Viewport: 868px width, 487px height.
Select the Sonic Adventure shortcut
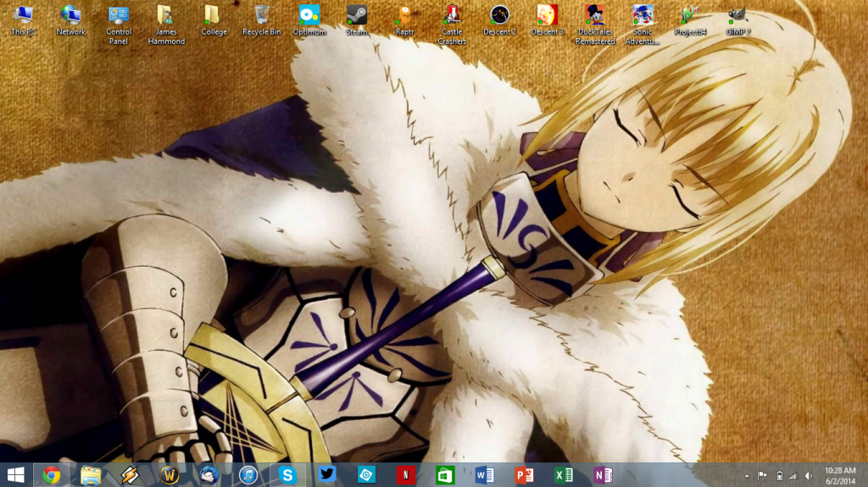point(643,25)
